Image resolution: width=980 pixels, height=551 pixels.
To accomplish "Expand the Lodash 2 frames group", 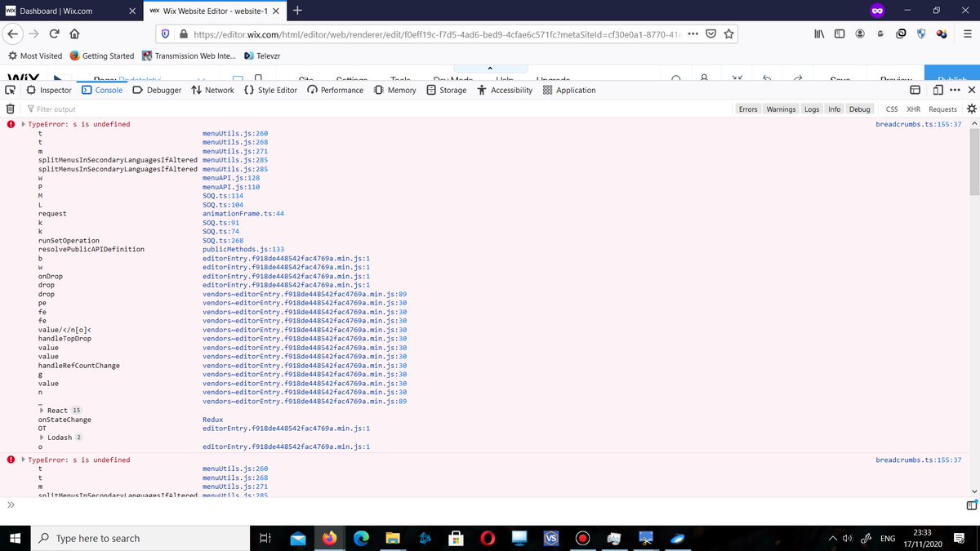I will coord(42,438).
